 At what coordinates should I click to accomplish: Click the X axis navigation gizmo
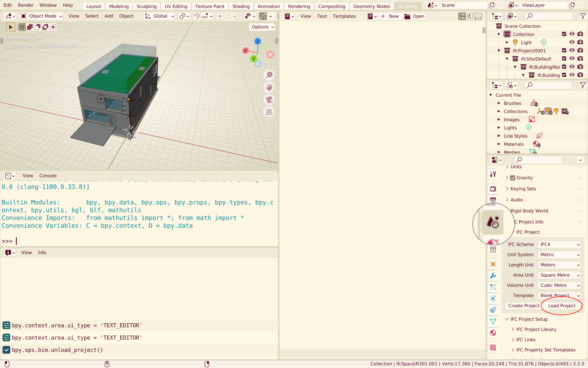245,51
